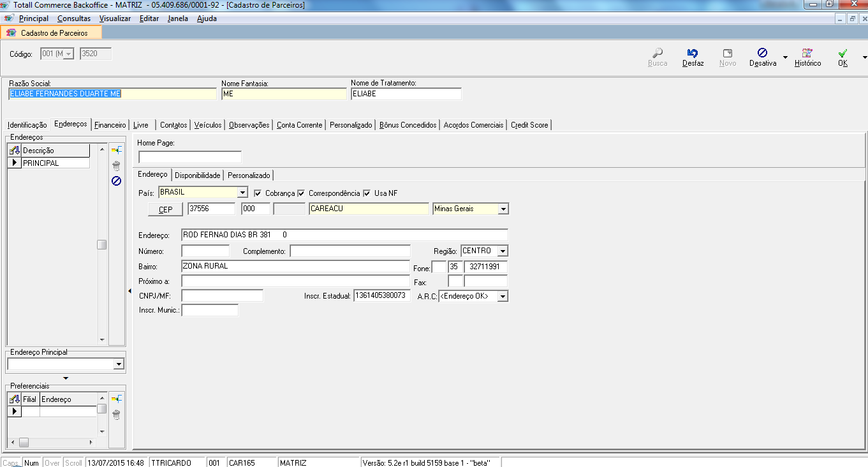The height and width of the screenshot is (467, 868).
Task: Click the Home Page input field
Action: [190, 157]
